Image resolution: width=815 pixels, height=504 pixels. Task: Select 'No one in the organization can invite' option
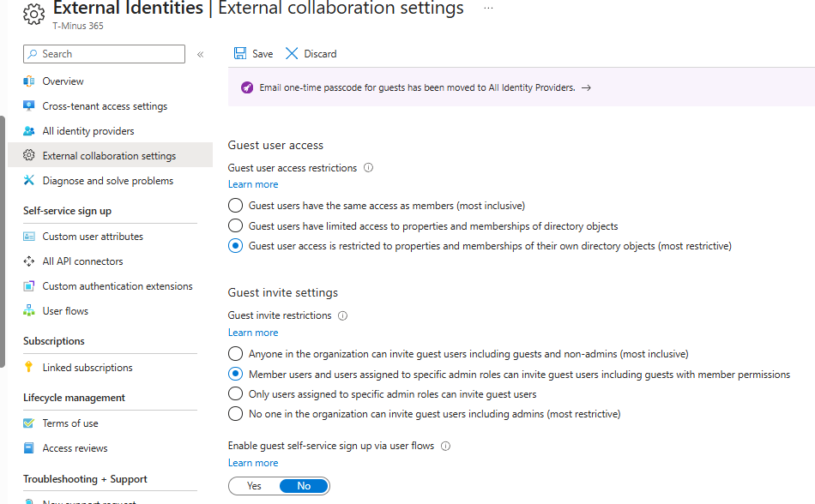tap(236, 414)
